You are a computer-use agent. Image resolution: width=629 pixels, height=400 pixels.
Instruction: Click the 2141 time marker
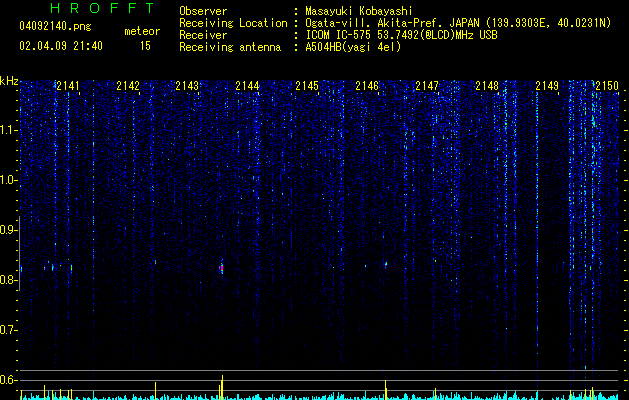68,85
